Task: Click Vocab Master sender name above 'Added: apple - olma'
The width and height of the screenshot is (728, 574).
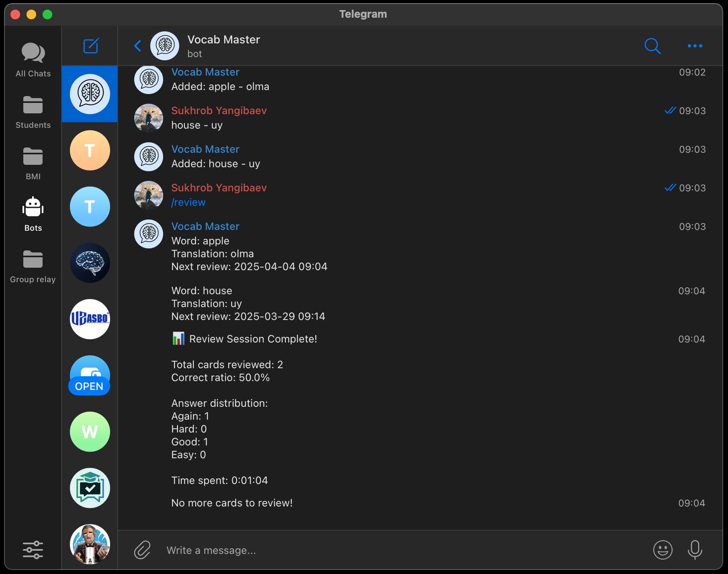Action: click(205, 72)
